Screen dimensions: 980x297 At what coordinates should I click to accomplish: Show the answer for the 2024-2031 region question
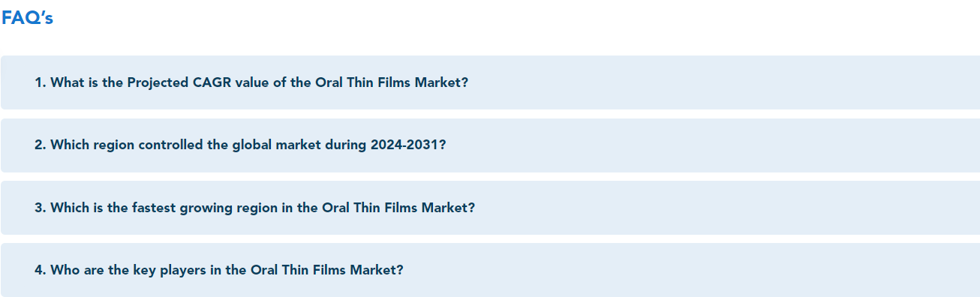490,145
